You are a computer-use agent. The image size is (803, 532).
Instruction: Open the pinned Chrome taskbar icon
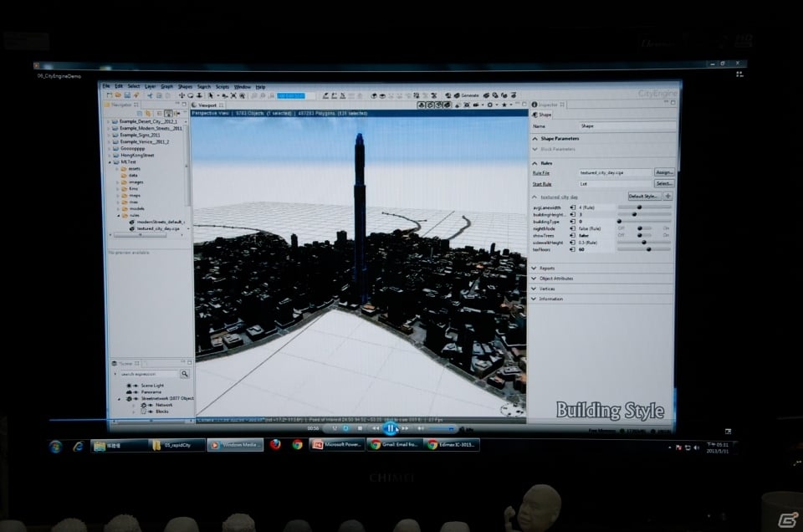coord(298,444)
